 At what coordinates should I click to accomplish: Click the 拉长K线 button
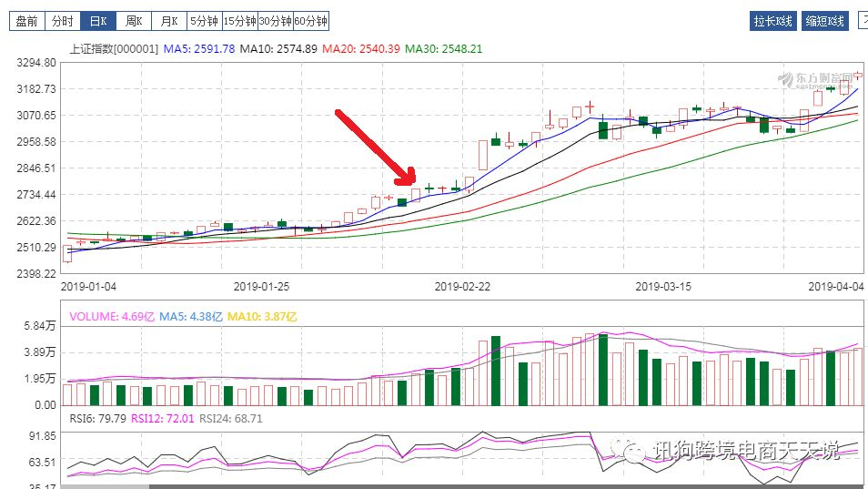click(x=774, y=21)
